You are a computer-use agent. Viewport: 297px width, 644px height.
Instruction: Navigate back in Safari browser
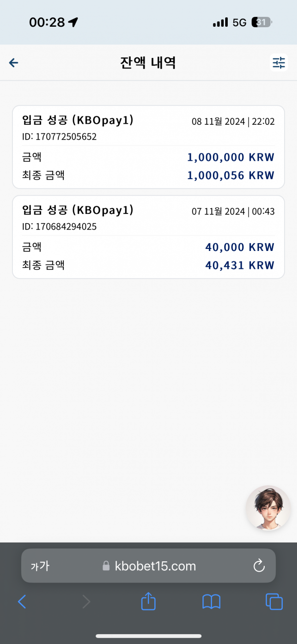(x=22, y=602)
